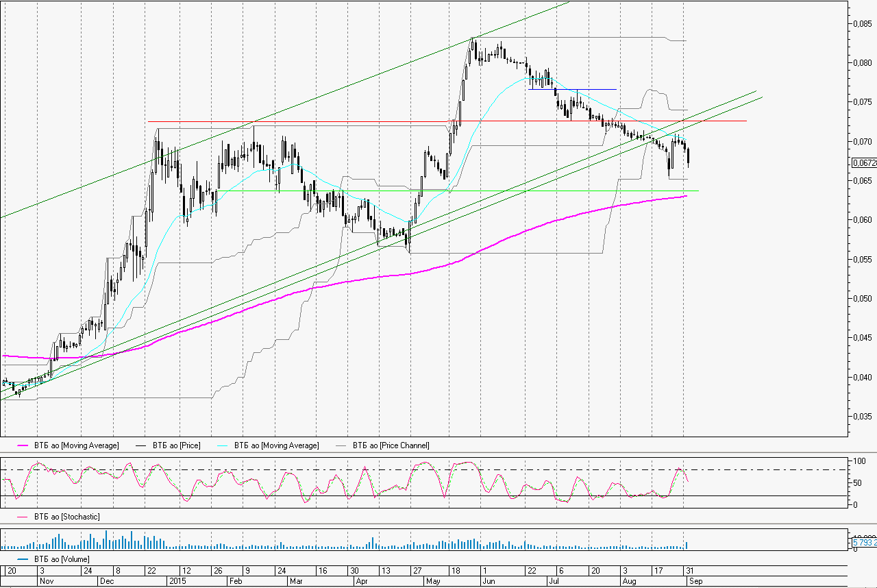Select the most recent candlestick on chart

point(688,157)
